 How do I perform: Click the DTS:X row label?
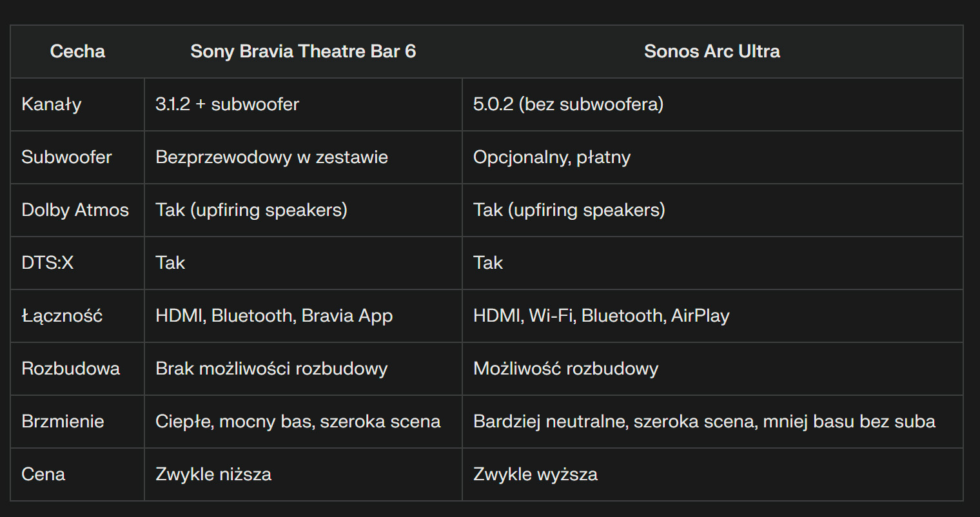click(77, 263)
